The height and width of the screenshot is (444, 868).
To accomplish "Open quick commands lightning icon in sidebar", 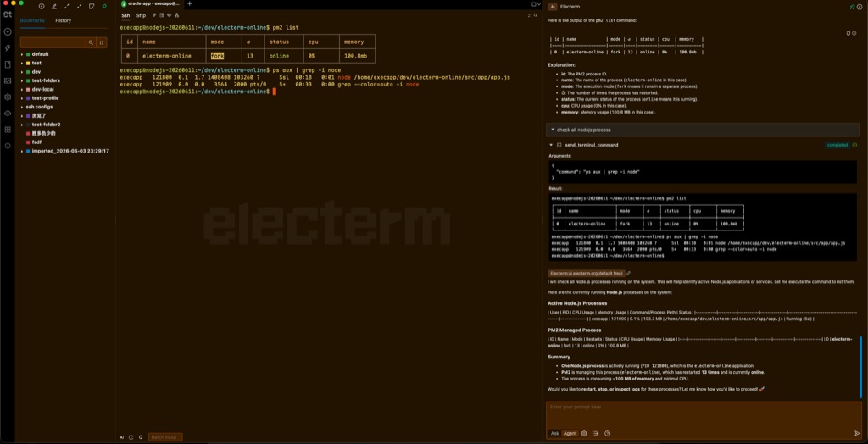I will (7, 48).
